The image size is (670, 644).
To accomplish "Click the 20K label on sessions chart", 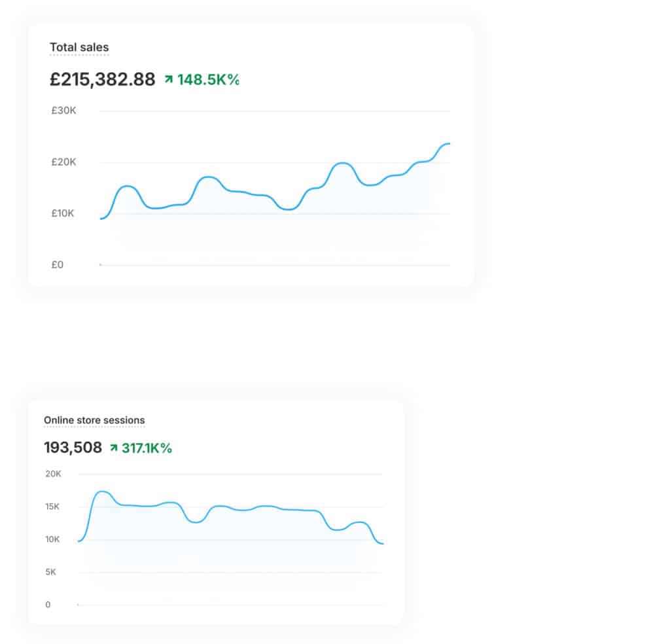I will (x=54, y=473).
